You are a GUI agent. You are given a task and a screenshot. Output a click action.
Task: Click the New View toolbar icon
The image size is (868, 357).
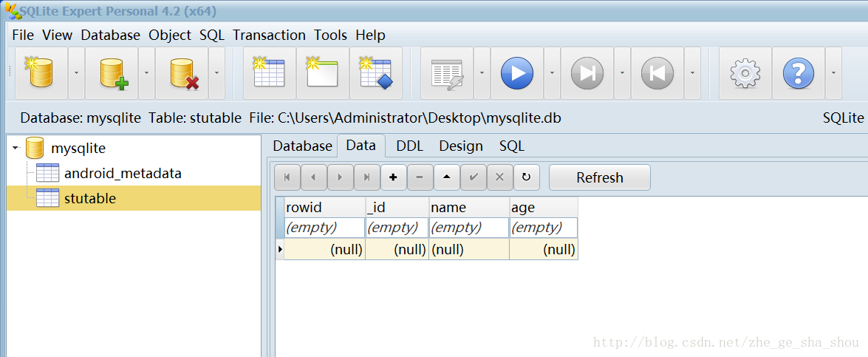(323, 73)
